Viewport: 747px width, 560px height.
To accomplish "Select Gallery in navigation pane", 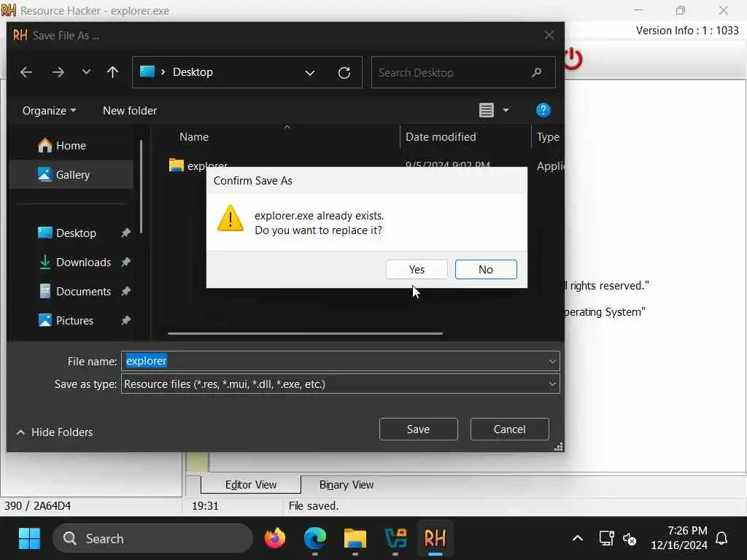I will [71, 175].
